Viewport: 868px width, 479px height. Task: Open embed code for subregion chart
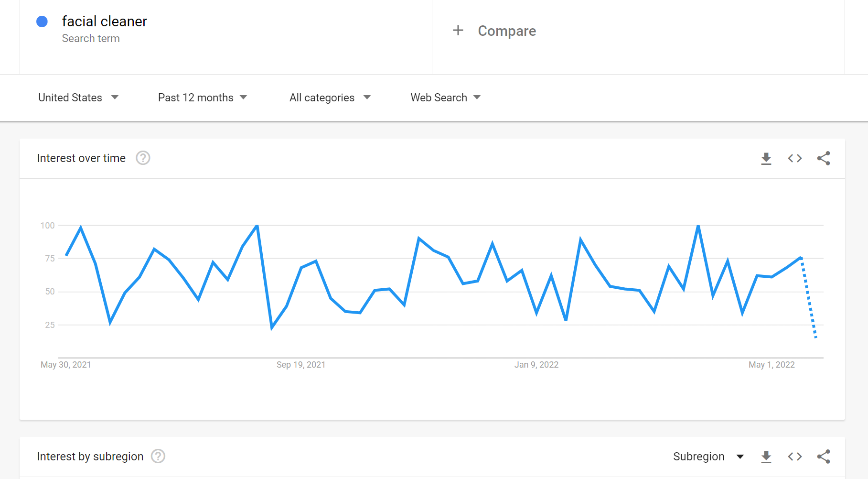click(x=795, y=457)
